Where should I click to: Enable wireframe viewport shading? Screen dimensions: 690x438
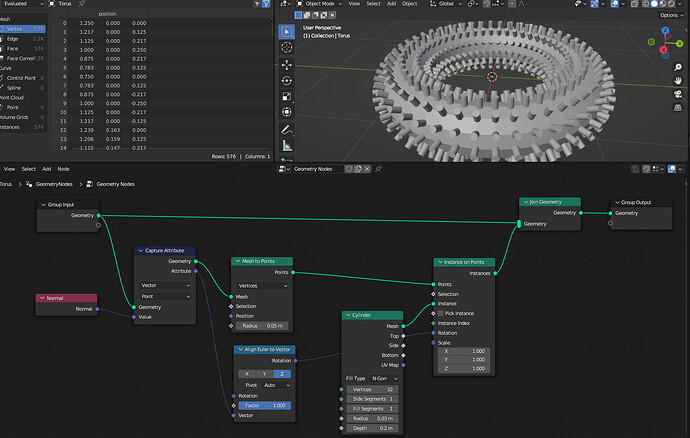[646, 4]
